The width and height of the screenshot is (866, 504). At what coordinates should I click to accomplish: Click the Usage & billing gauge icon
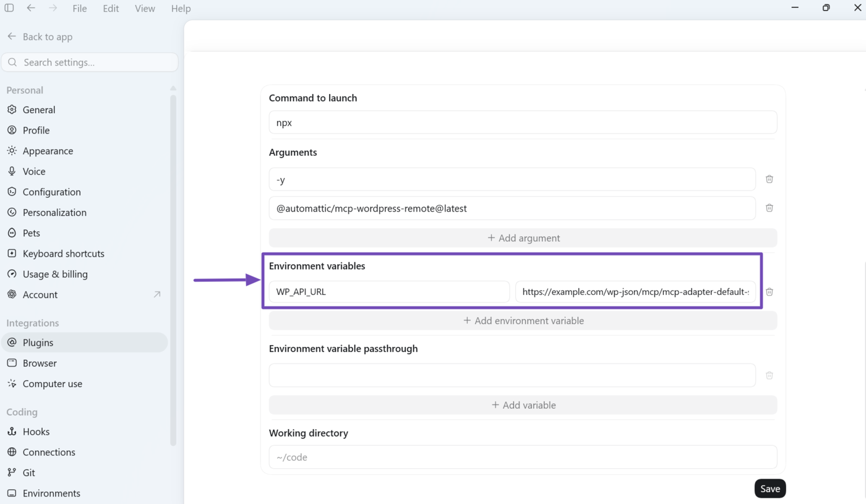click(x=12, y=274)
